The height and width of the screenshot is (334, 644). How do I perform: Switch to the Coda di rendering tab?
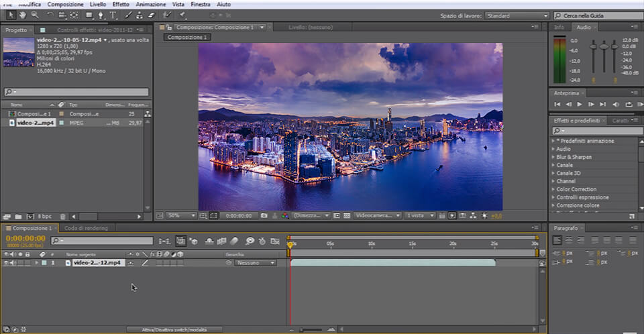pos(86,228)
